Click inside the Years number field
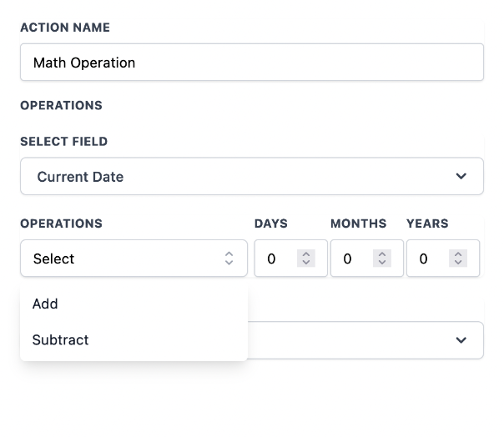The width and height of the screenshot is (504, 437). (428, 259)
